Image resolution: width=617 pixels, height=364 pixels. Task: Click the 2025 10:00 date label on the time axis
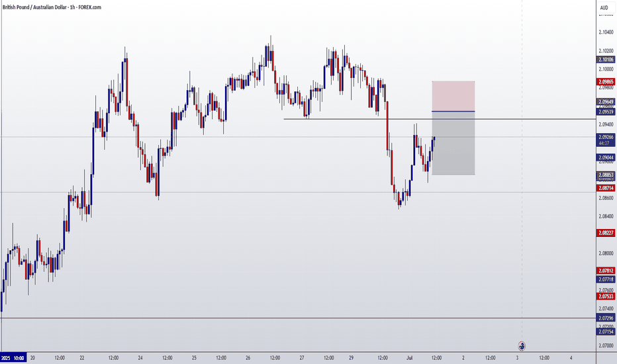(13, 358)
